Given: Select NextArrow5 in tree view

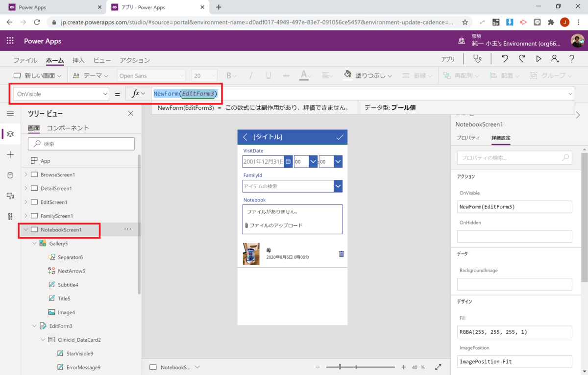Looking at the screenshot, I should [x=72, y=271].
